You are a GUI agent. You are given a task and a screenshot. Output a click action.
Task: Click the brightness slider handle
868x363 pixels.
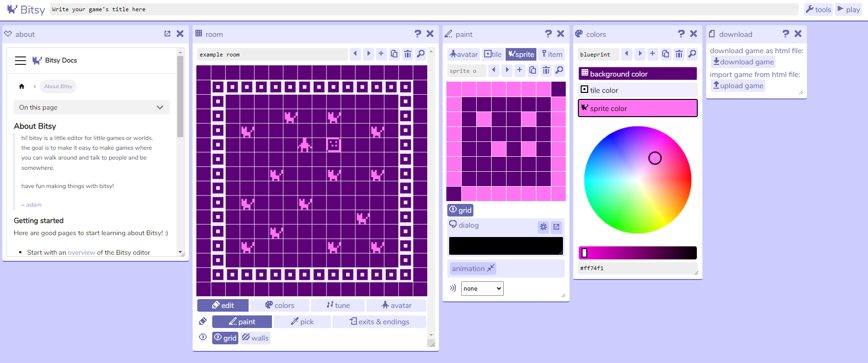click(x=584, y=253)
